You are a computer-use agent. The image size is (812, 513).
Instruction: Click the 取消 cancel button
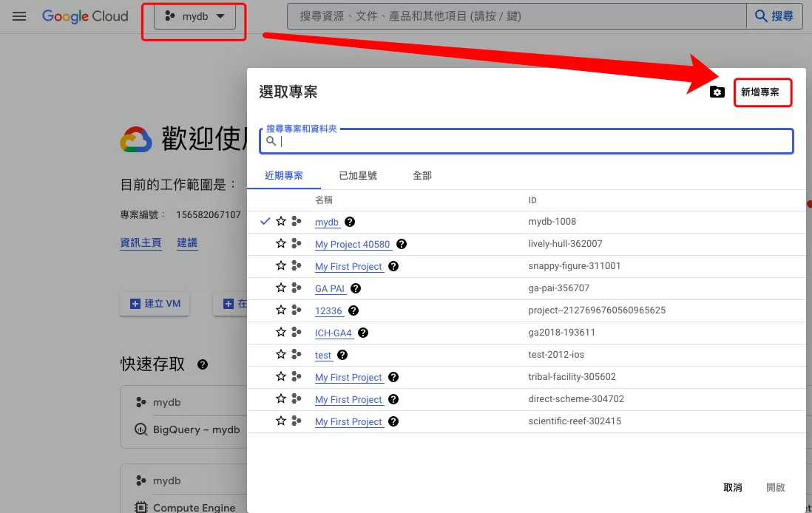733,488
